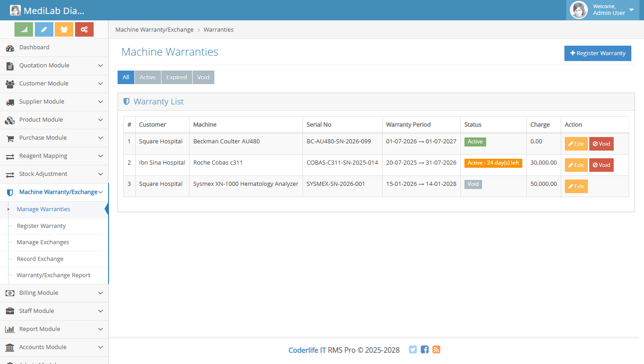Expand the Supplier Module chevron

[x=100, y=102]
